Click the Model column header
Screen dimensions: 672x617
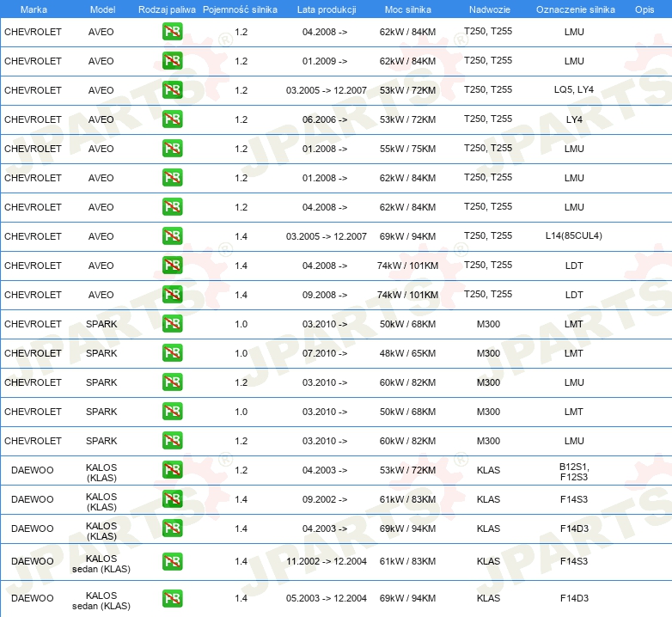pos(102,9)
